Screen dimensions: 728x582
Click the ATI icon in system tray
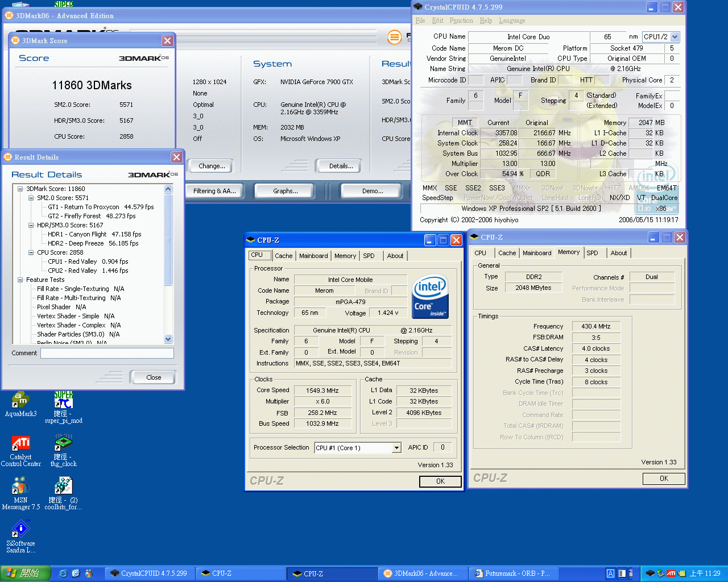[671, 573]
